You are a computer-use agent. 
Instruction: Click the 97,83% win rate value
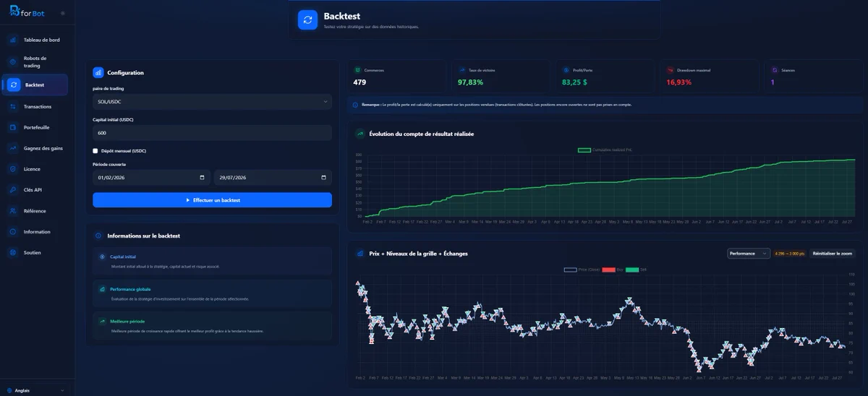point(470,82)
